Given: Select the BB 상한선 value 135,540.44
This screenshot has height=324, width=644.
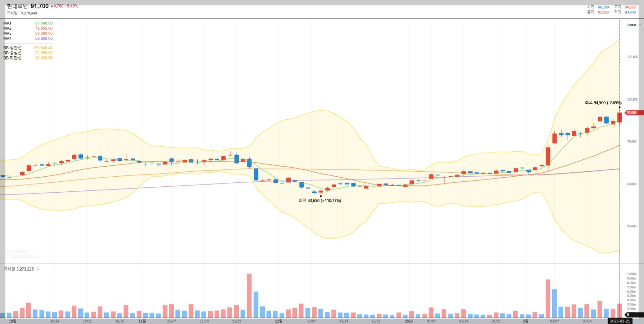Looking at the screenshot, I should [x=43, y=48].
